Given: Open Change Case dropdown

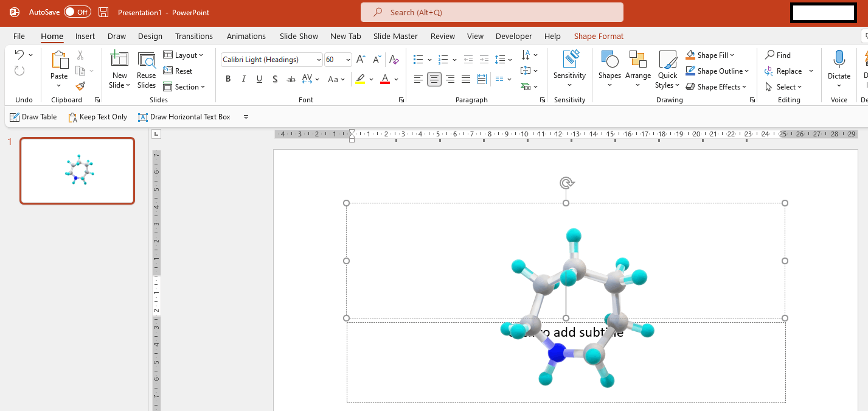Looking at the screenshot, I should [x=336, y=79].
